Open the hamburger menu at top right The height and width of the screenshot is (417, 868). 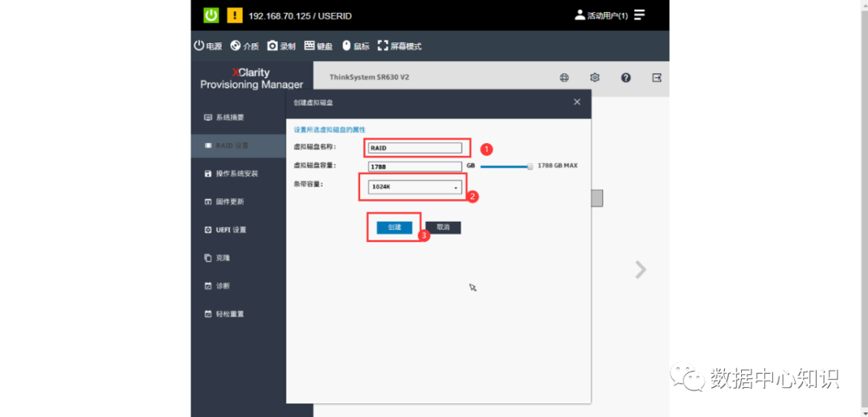[640, 15]
